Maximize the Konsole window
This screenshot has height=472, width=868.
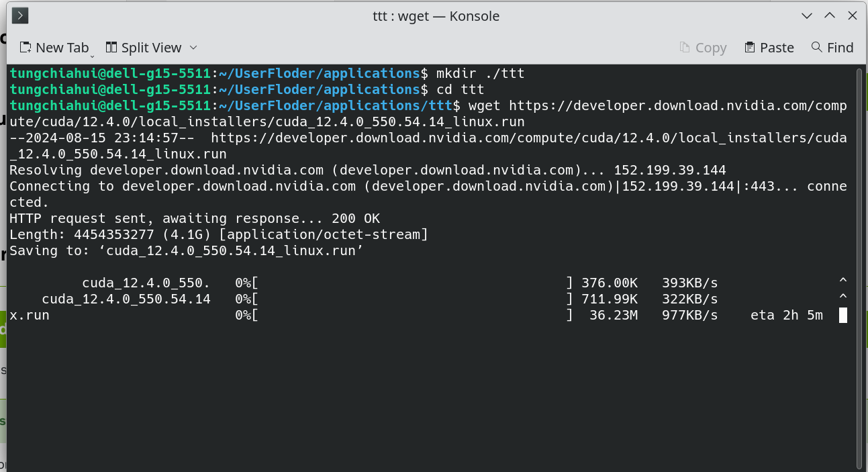(830, 15)
